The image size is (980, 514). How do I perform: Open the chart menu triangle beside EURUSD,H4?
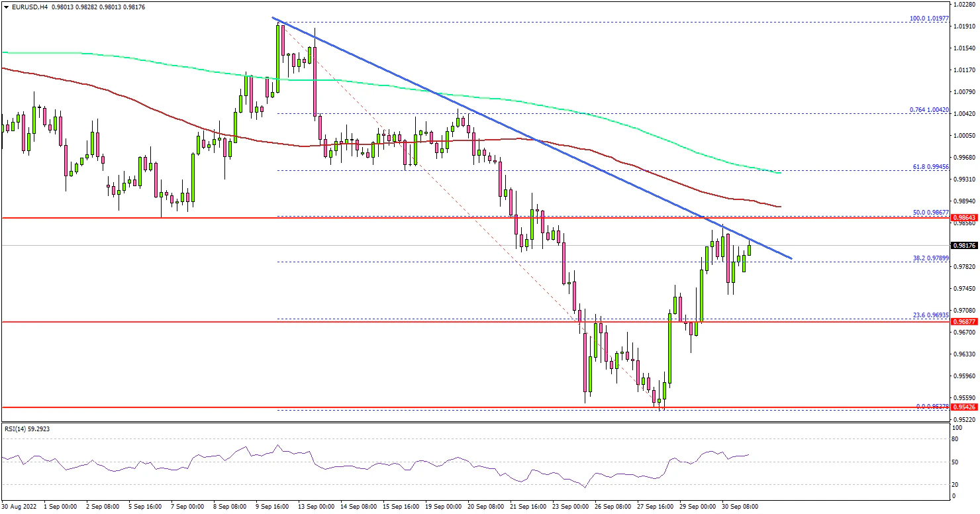coord(6,7)
